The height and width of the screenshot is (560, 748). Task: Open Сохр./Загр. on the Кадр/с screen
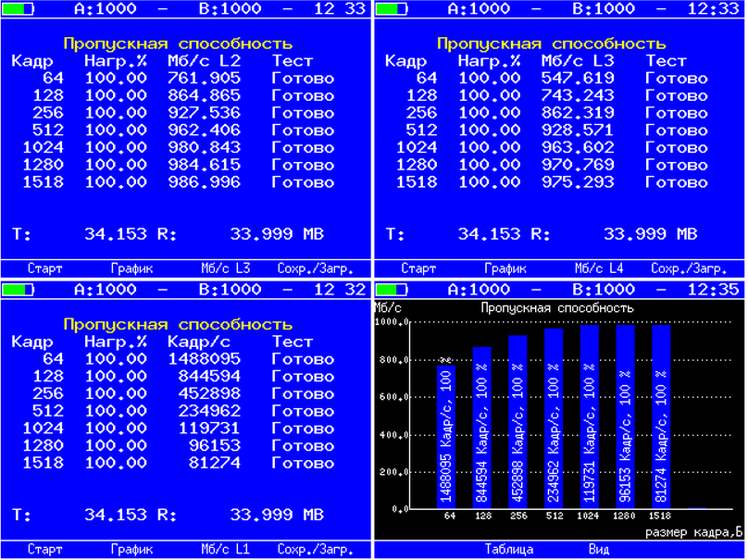click(316, 550)
